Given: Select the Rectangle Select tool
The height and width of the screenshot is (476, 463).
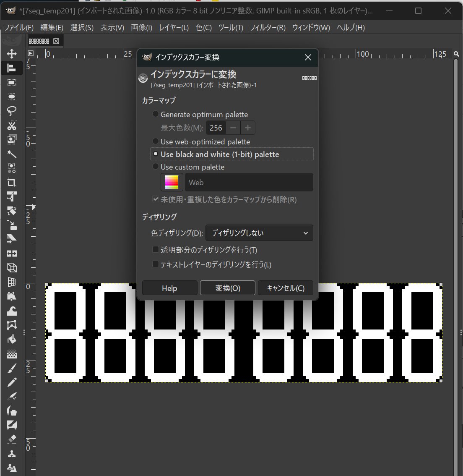Looking at the screenshot, I should [x=12, y=82].
